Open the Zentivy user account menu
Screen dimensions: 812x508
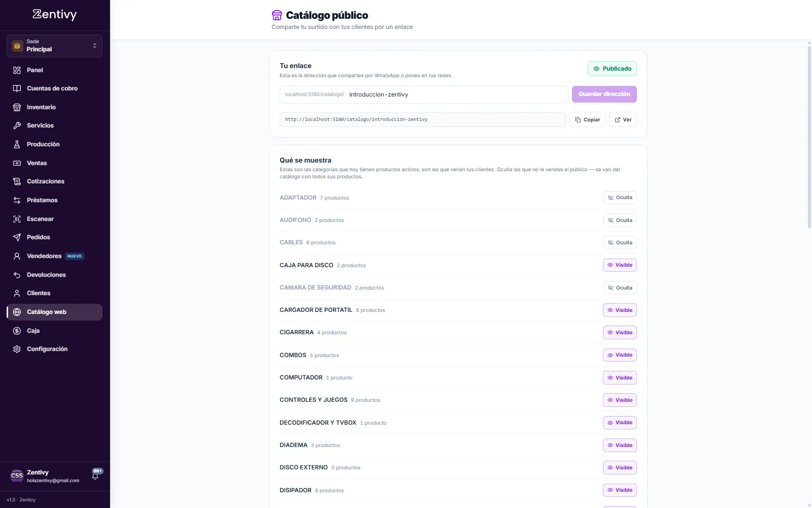tap(46, 476)
